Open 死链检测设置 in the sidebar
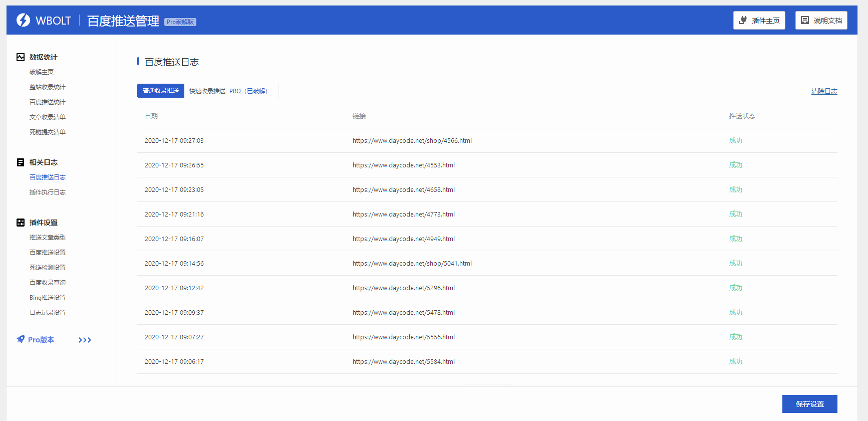This screenshot has height=421, width=868. coord(48,268)
